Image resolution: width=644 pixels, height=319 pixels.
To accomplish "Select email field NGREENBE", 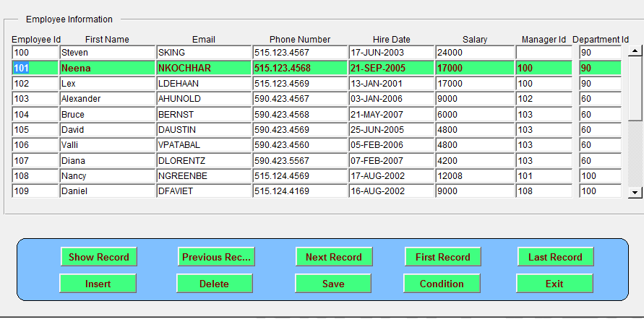I will 204,176.
